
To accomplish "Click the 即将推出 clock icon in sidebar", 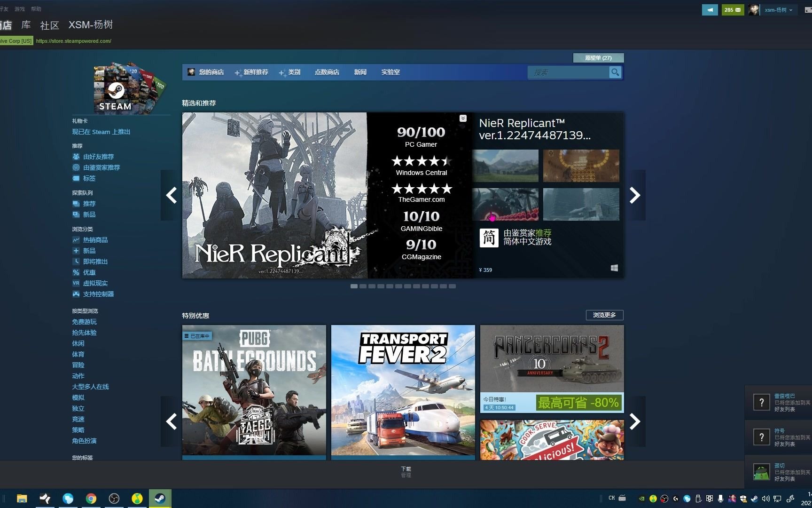I will pos(76,262).
